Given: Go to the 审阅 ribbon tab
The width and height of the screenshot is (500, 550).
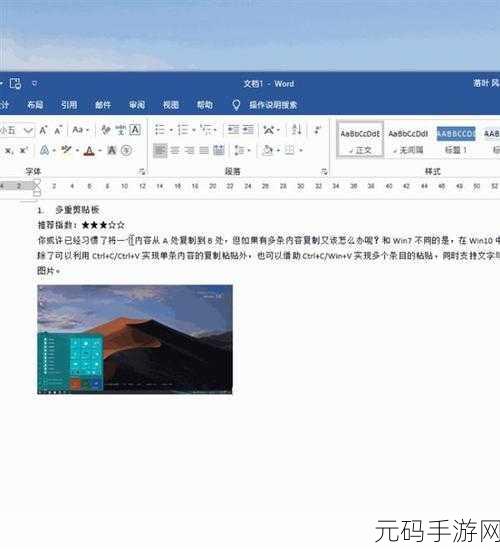Looking at the screenshot, I should 137,105.
